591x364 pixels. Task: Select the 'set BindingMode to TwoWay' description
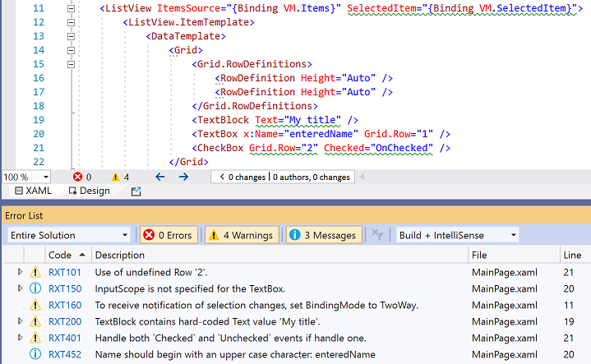coord(256,305)
